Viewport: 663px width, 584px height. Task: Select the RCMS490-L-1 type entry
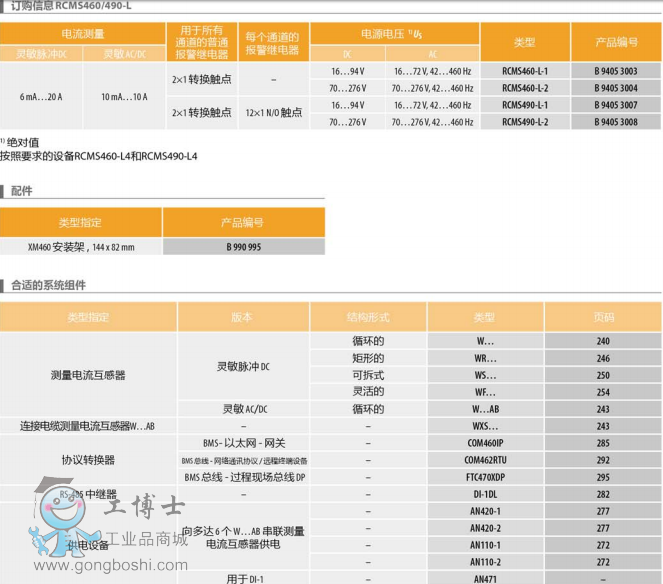[524, 105]
